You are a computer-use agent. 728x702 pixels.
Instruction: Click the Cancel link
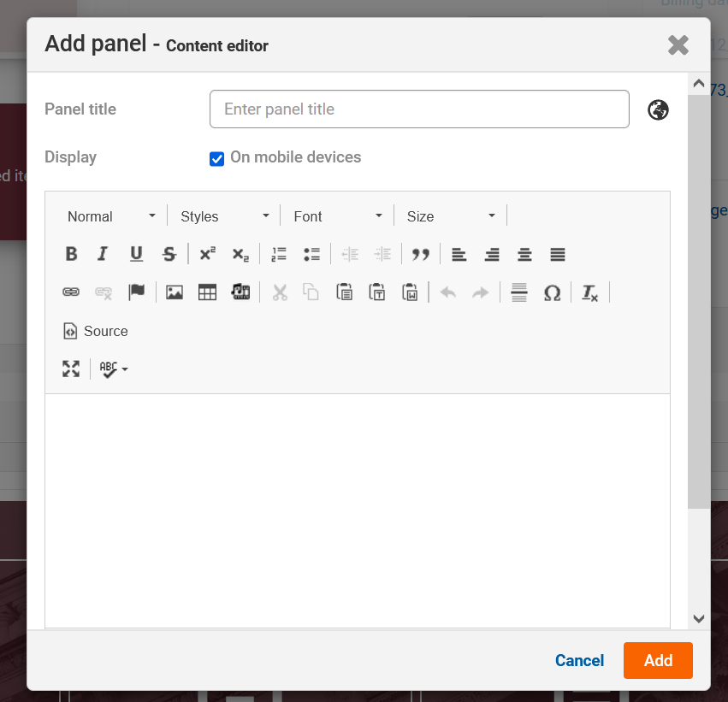point(579,660)
